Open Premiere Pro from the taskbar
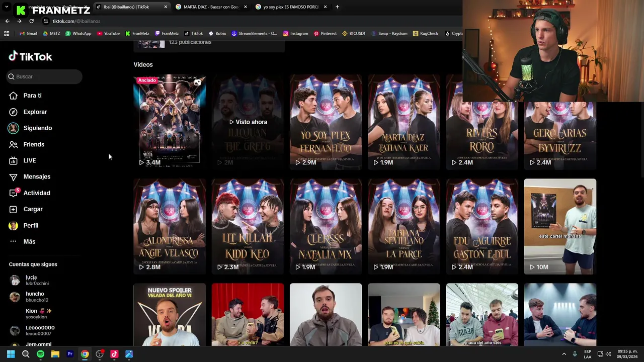Image resolution: width=644 pixels, height=362 pixels. tap(70, 354)
